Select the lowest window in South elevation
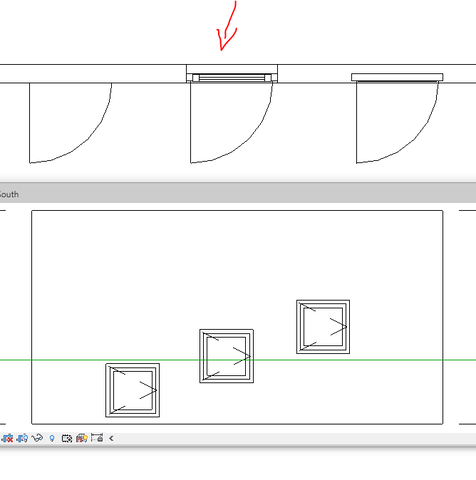The height and width of the screenshot is (480, 476). tap(133, 390)
